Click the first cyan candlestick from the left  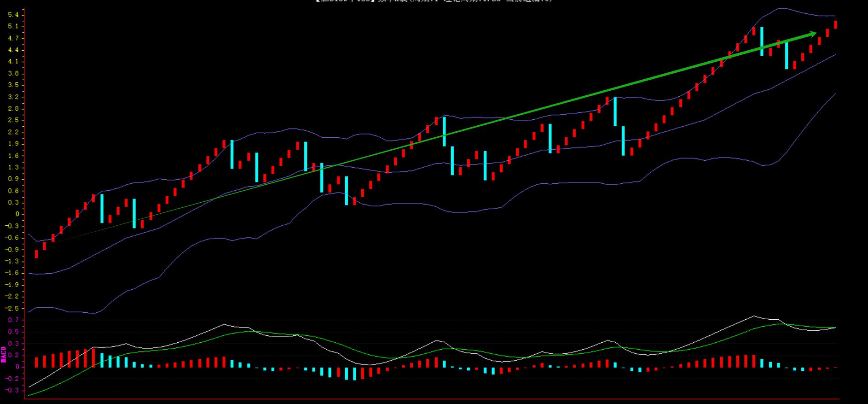102,209
